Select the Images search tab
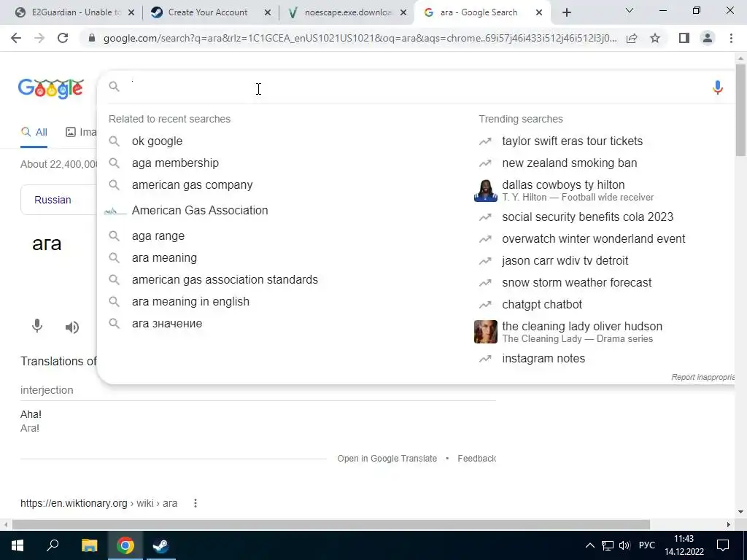The height and width of the screenshot is (560, 747). coord(81,132)
